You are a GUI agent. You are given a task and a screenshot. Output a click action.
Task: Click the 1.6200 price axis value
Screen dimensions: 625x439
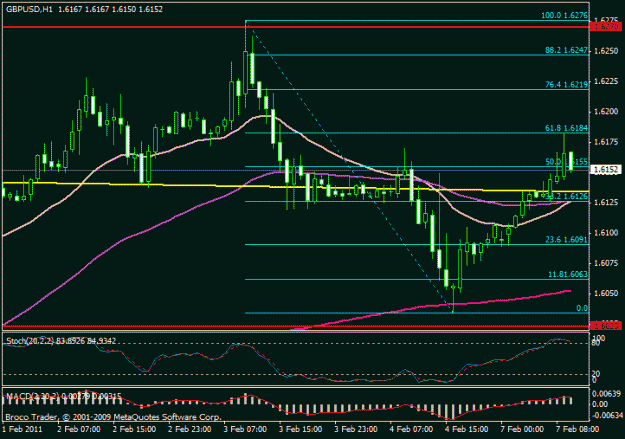(x=605, y=111)
